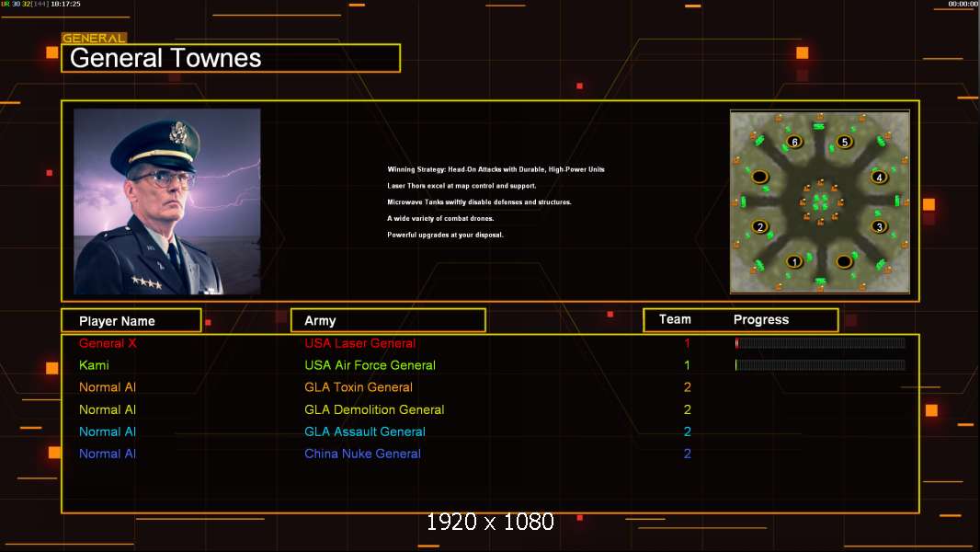Click start position 3 on the minimap
This screenshot has width=980, height=552.
coord(879,226)
